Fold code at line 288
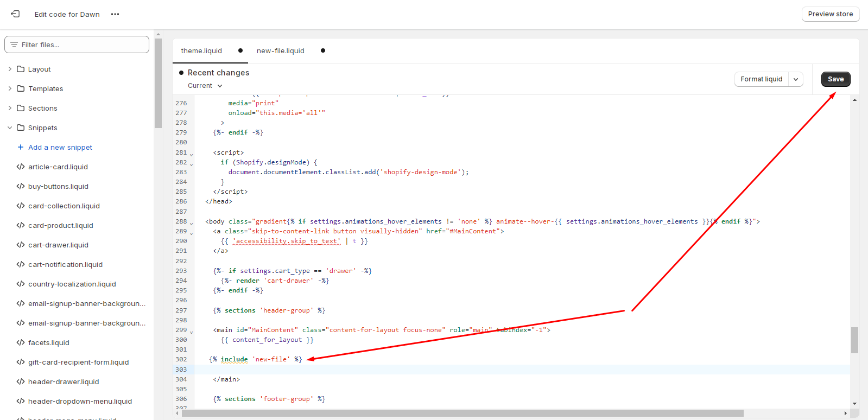868x420 pixels. tap(191, 223)
